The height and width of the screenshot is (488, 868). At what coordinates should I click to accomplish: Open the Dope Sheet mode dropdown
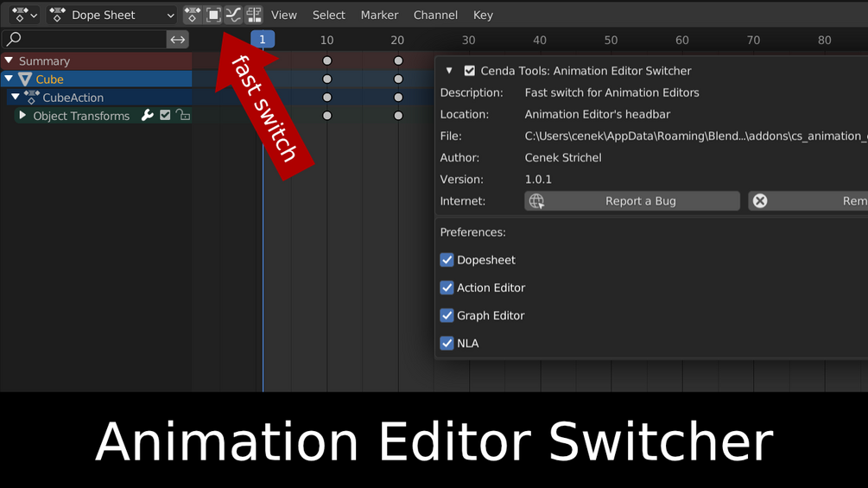[x=111, y=15]
